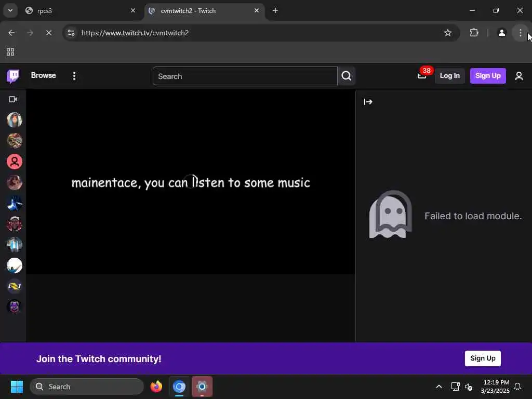Click the Twitch logo home icon

[x=13, y=76]
